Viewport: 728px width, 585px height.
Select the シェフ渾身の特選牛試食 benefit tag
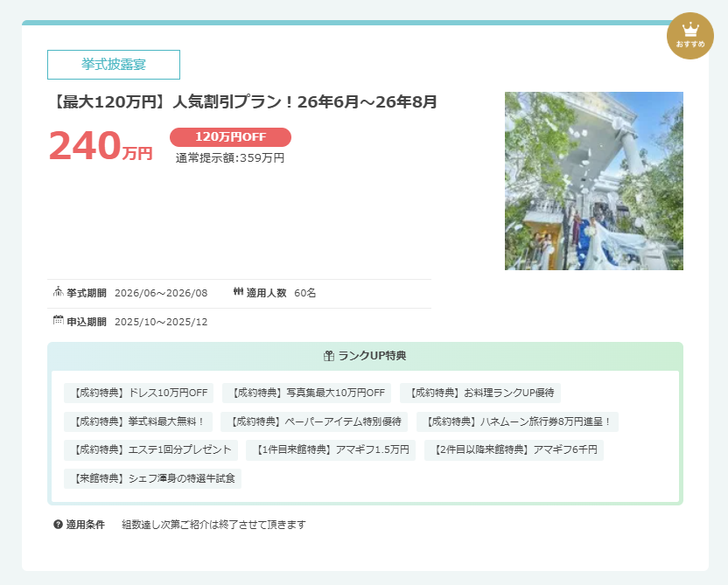pyautogui.click(x=153, y=478)
